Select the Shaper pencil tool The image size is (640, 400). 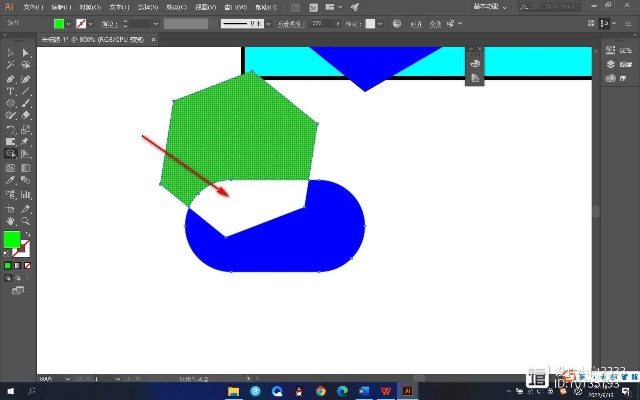10,115
